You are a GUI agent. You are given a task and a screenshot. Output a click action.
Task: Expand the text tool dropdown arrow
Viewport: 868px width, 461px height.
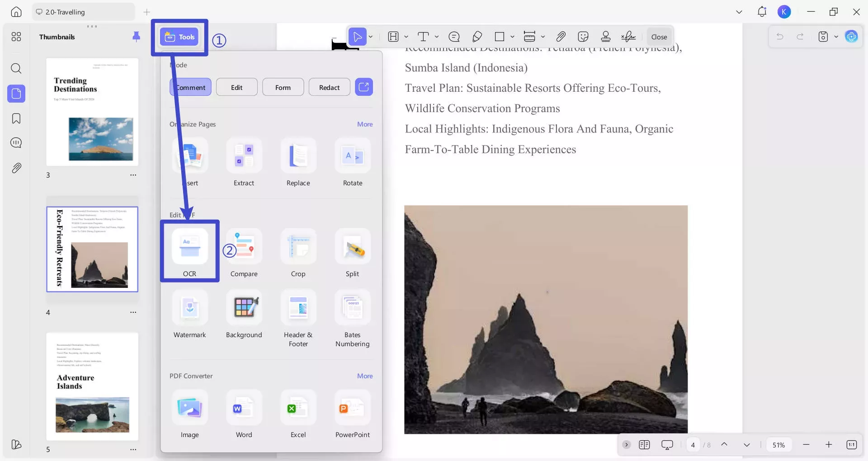point(437,37)
